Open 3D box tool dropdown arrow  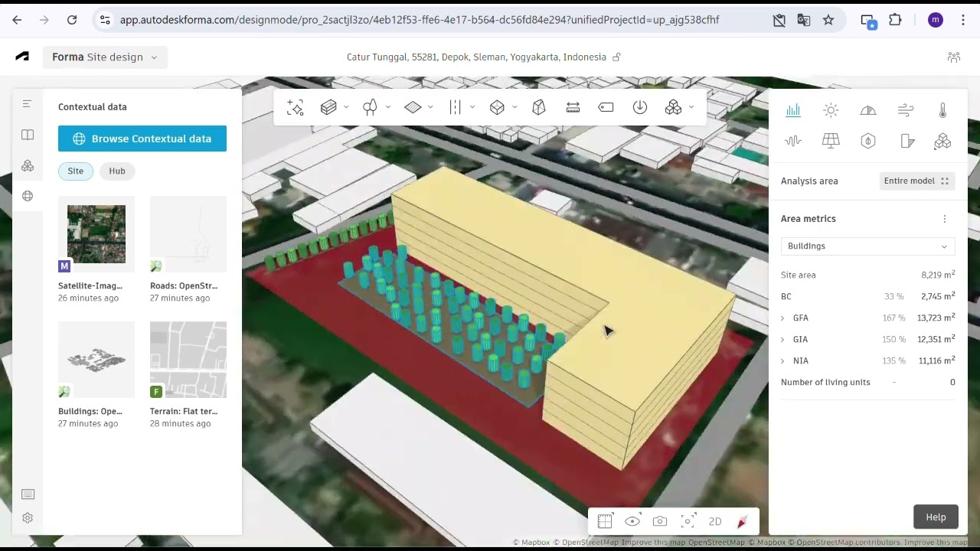click(514, 108)
